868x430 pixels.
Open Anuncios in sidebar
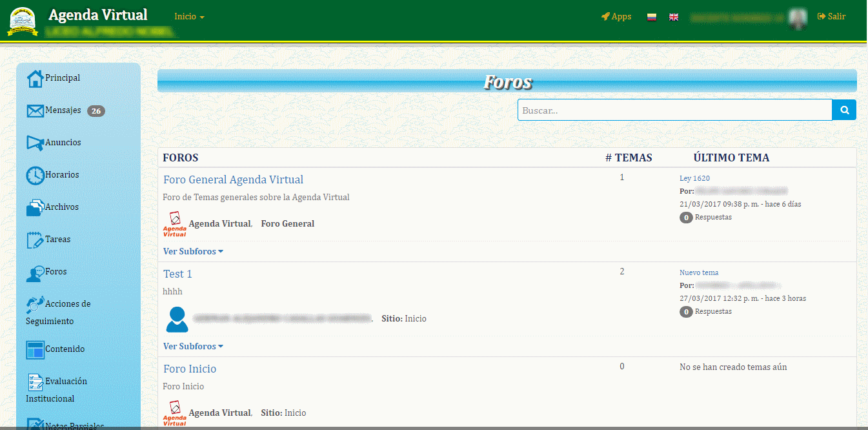pos(63,143)
